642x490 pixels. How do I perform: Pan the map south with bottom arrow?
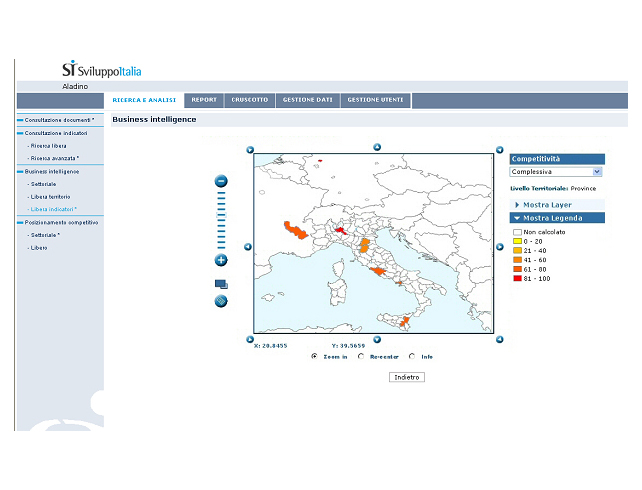click(377, 340)
